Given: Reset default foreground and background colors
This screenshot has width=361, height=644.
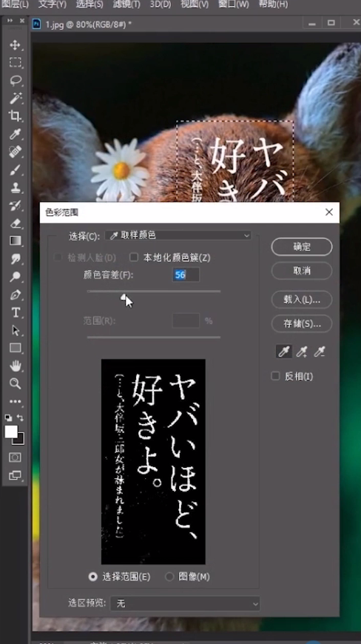Looking at the screenshot, I should [x=8, y=417].
